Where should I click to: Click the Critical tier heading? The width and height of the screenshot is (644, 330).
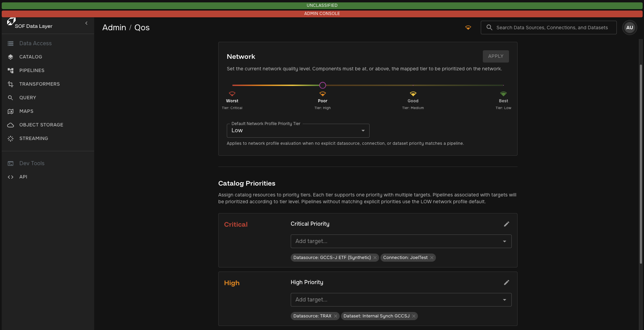tap(236, 225)
